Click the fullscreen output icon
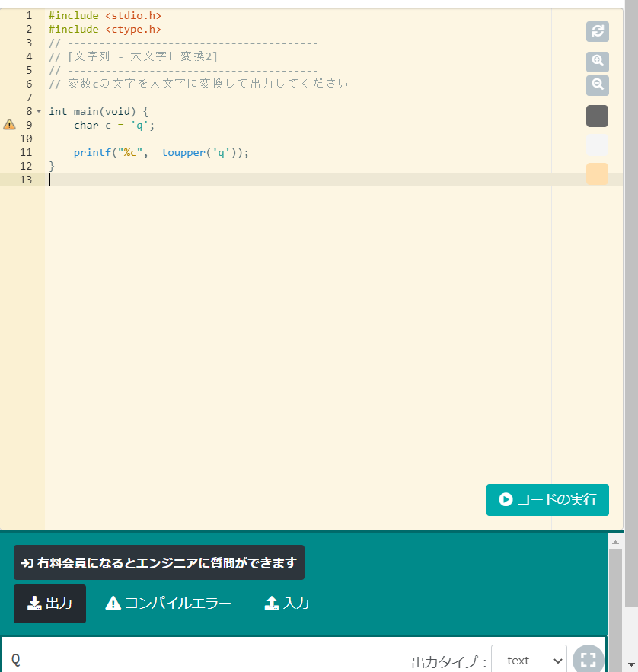The width and height of the screenshot is (638, 672). pyautogui.click(x=586, y=661)
